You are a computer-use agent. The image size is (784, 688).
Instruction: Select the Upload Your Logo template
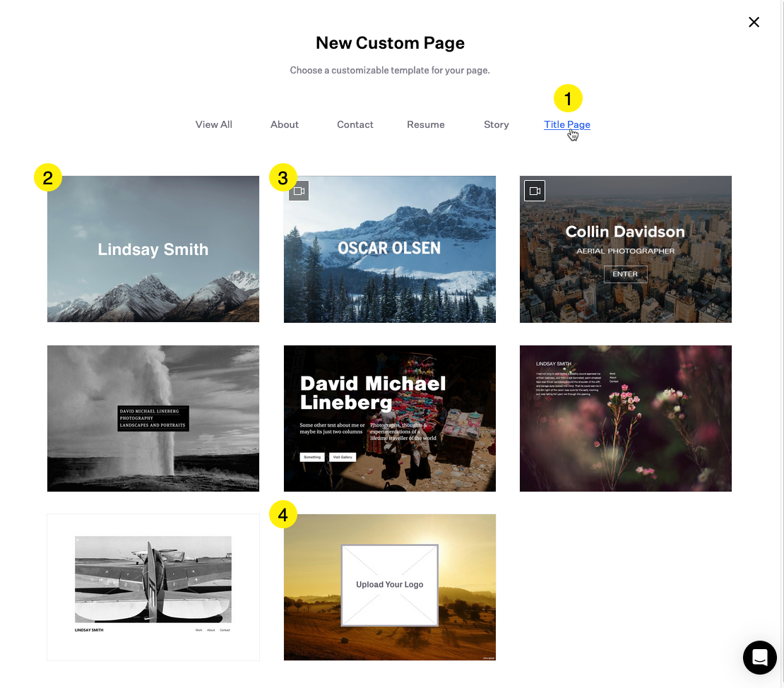coord(389,588)
